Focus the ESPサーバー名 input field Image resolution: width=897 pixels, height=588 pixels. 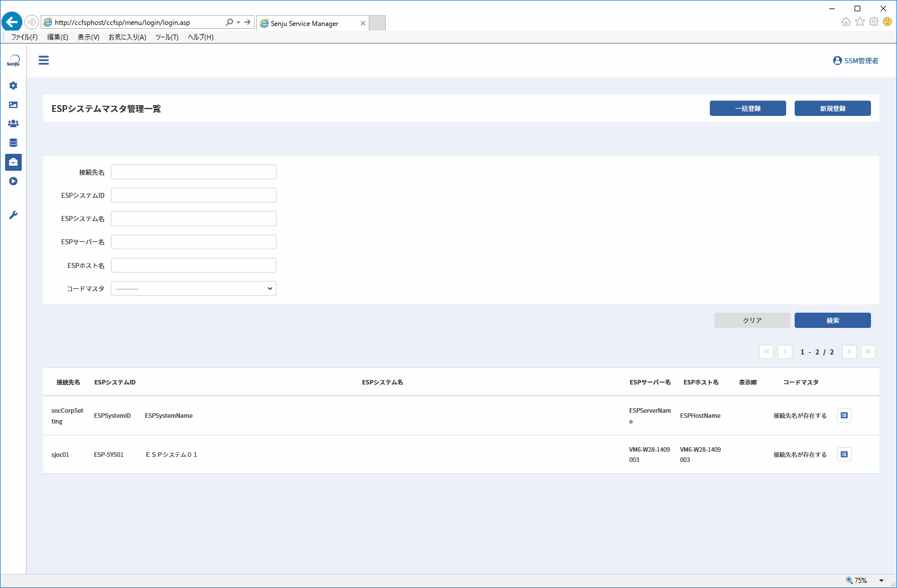193,242
